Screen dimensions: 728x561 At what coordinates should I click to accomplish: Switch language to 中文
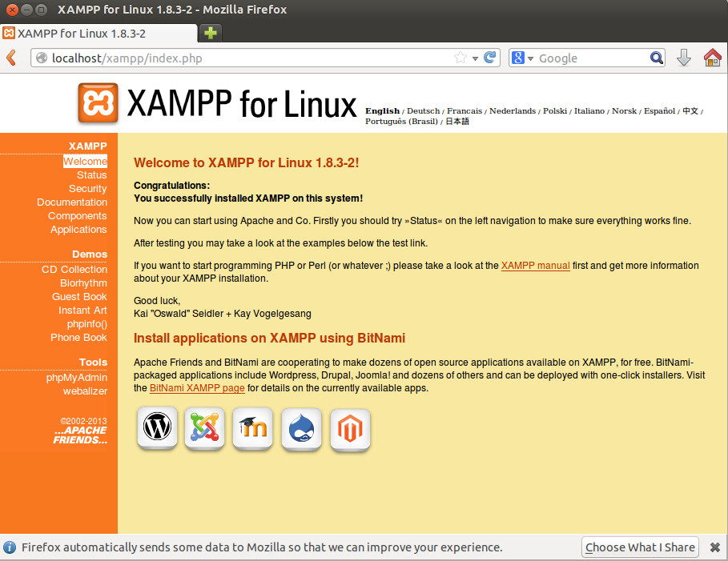(690, 111)
